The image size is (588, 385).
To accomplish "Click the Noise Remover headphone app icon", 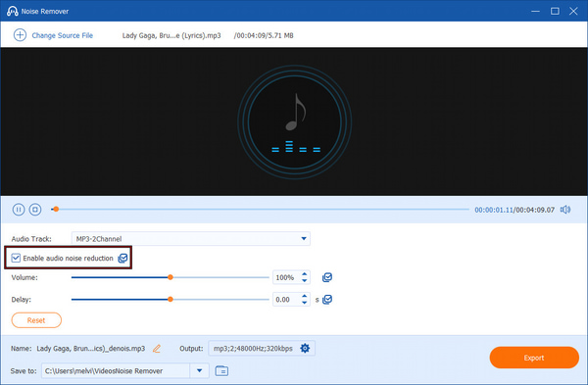I will (13, 11).
